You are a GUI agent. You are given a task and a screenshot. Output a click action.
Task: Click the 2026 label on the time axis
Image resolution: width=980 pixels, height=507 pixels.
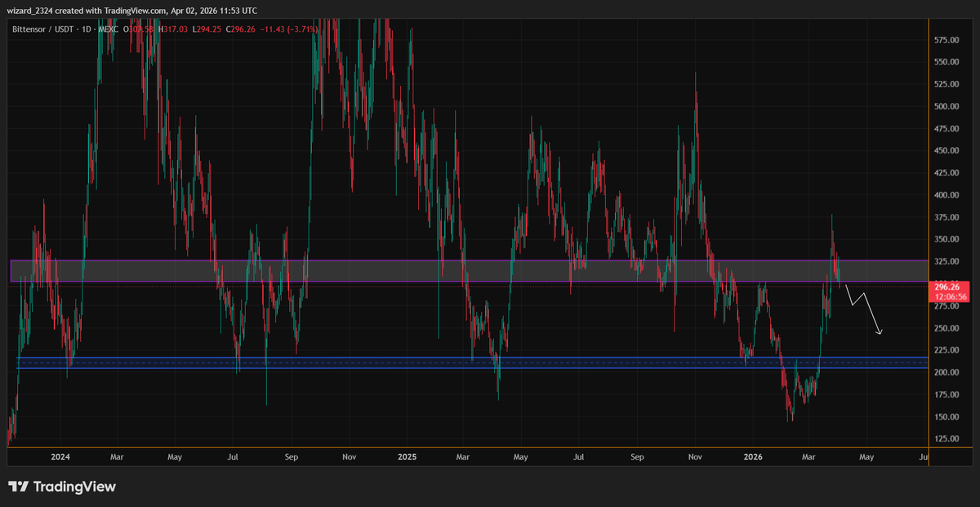[751, 457]
